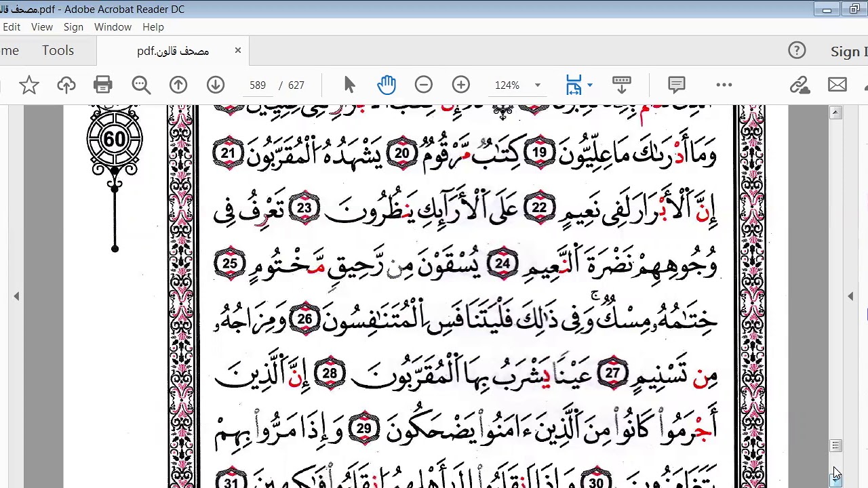Viewport: 868px width, 488px height.
Task: Open the dropdown beside the fit page icon
Action: coord(590,85)
